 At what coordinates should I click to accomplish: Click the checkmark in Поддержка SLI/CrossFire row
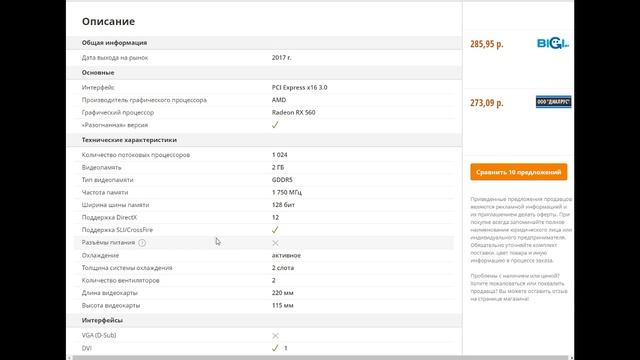point(275,230)
